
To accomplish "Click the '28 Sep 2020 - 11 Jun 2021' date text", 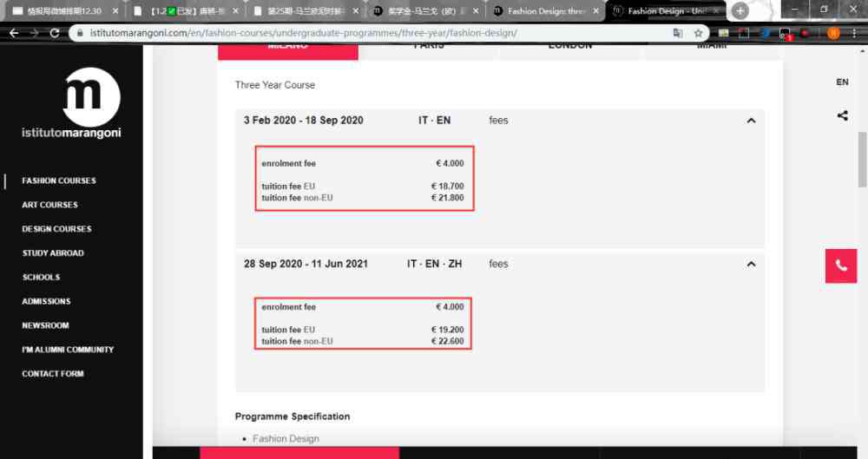I will (306, 264).
